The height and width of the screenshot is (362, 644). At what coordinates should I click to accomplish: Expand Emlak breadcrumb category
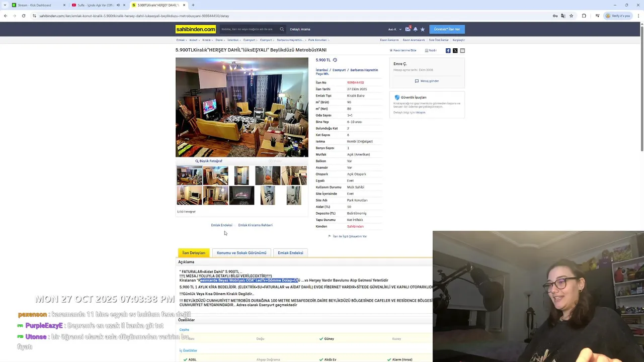pyautogui.click(x=181, y=40)
